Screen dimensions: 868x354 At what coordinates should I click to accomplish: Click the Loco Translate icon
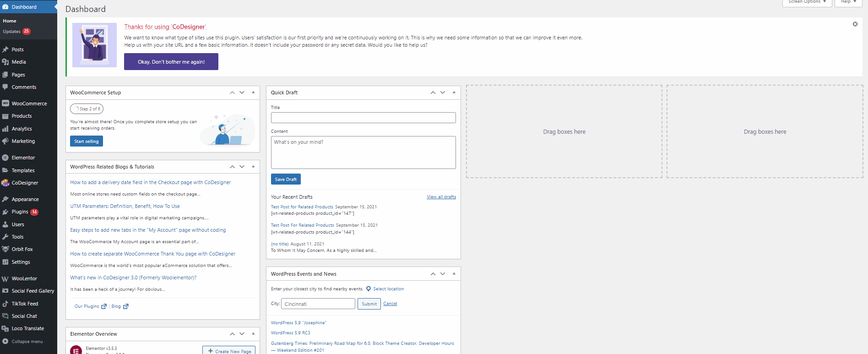pyautogui.click(x=5, y=328)
